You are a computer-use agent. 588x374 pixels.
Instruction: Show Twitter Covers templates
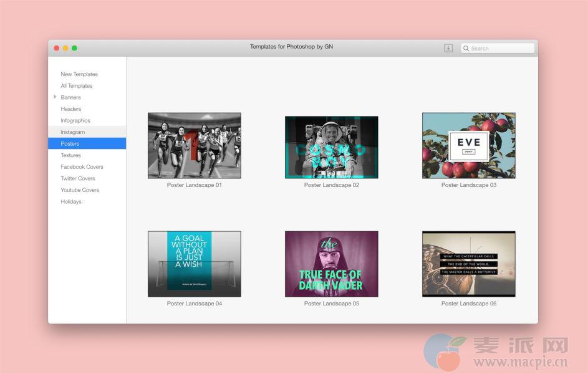(x=77, y=178)
